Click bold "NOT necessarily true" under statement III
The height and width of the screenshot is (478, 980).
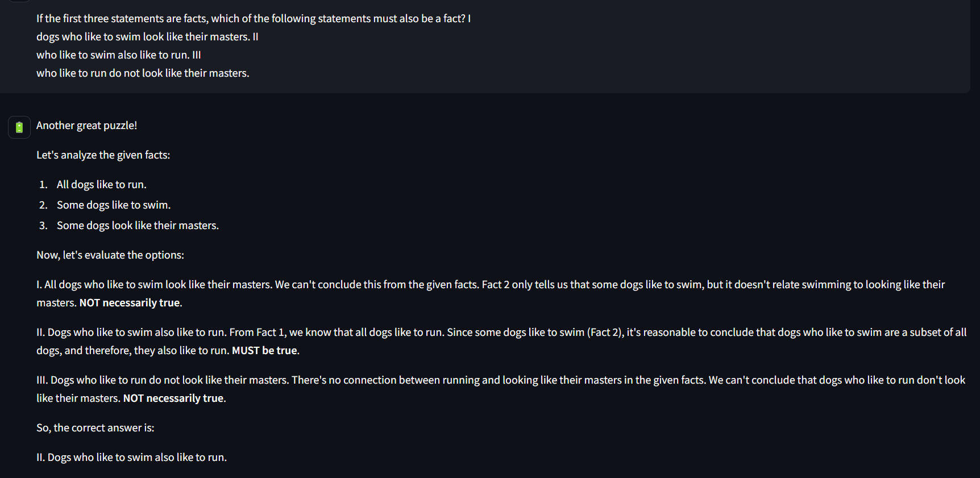[x=173, y=398]
